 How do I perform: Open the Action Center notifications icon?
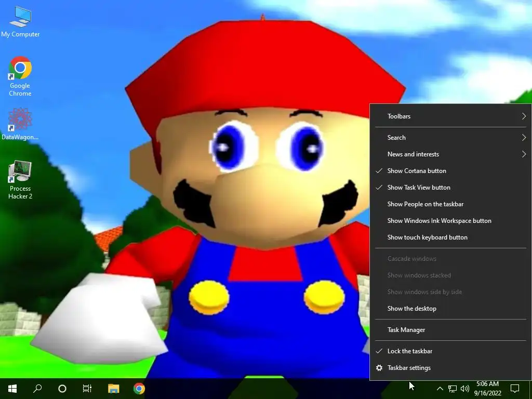click(x=515, y=389)
